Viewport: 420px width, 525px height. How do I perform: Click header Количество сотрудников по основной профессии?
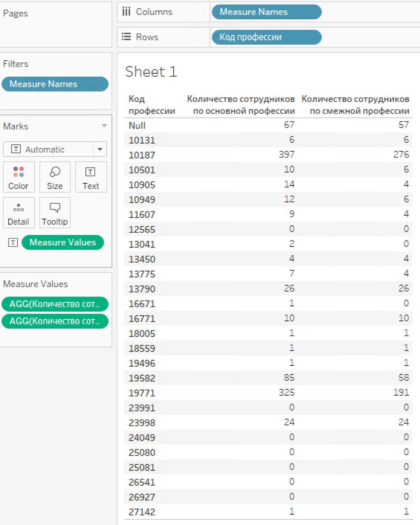(x=241, y=105)
